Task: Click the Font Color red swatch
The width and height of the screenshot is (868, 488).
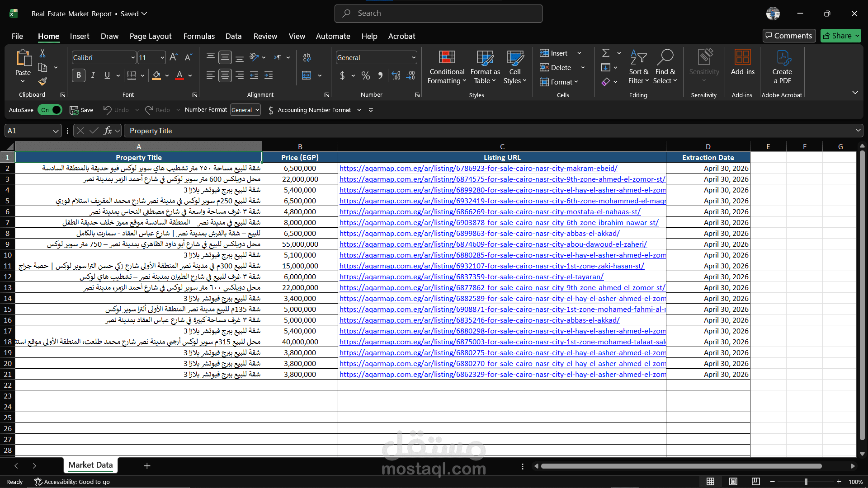Action: pos(179,75)
